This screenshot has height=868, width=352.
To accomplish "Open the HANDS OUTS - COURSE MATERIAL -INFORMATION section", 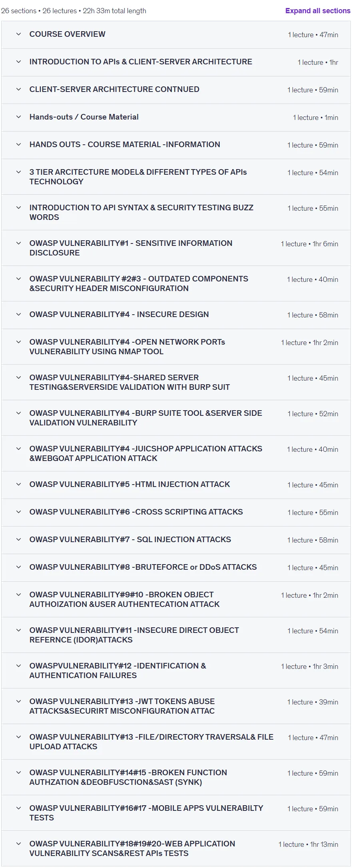I will tap(176, 145).
